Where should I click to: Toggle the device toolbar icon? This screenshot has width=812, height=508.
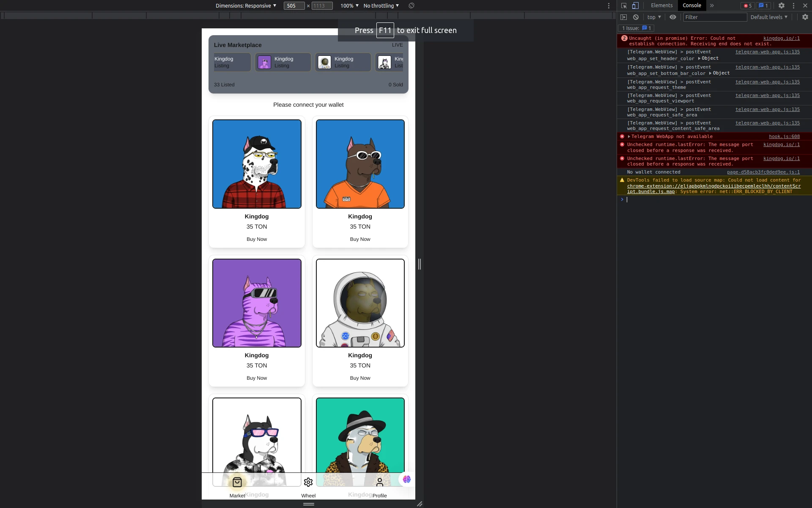point(635,6)
